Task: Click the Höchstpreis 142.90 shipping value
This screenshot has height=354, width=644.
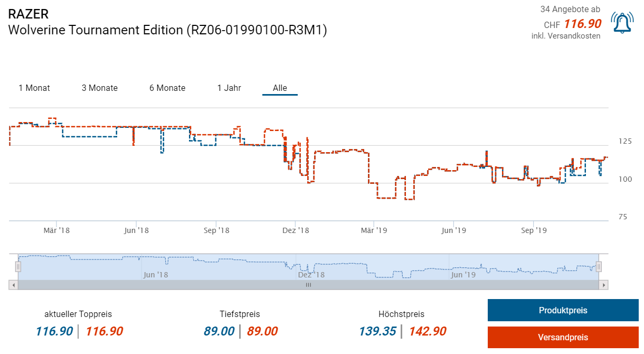Action: (427, 331)
